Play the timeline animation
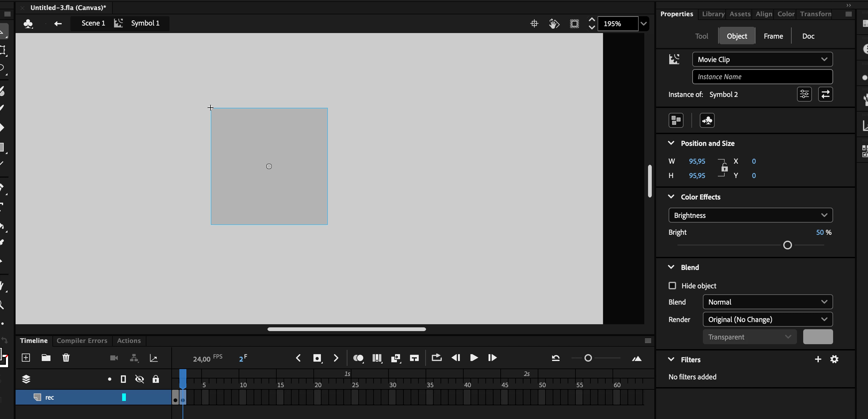 pyautogui.click(x=474, y=358)
